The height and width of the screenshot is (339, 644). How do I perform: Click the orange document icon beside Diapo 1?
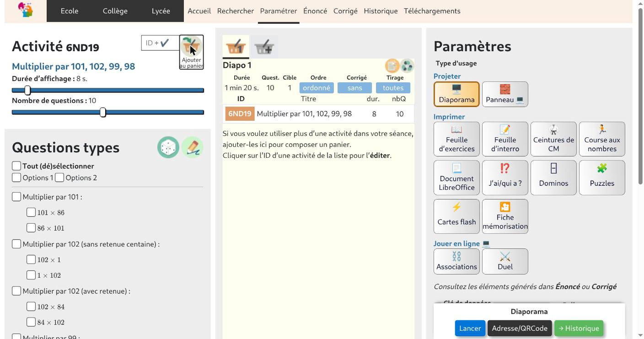pyautogui.click(x=392, y=66)
